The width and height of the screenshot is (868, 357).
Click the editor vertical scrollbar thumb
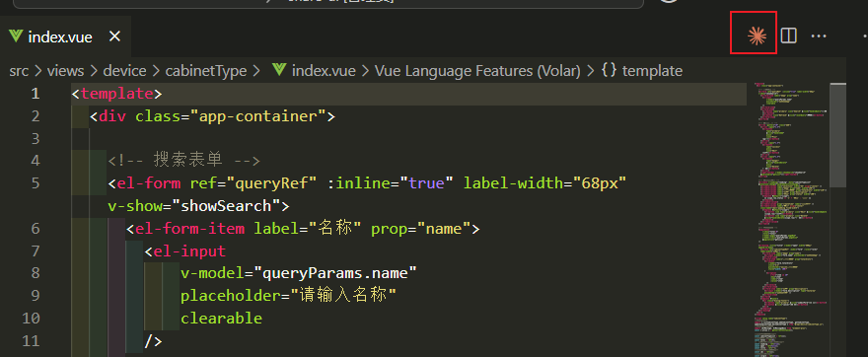[x=838, y=135]
